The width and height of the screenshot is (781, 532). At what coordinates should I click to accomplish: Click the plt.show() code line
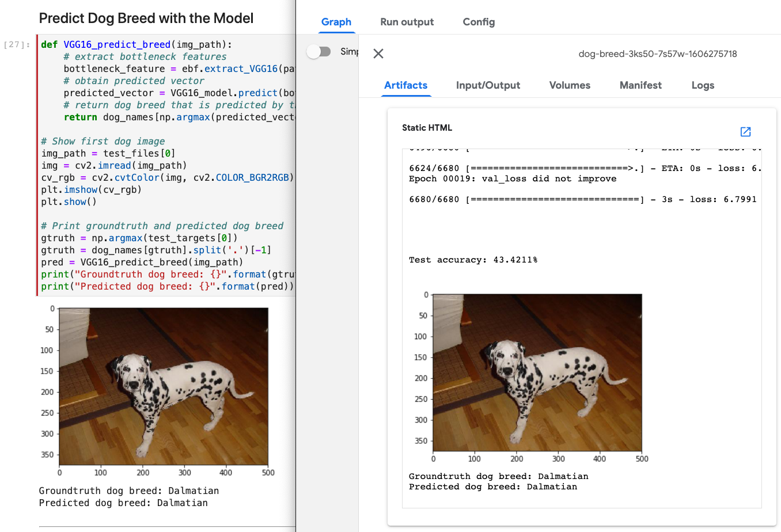coord(69,202)
